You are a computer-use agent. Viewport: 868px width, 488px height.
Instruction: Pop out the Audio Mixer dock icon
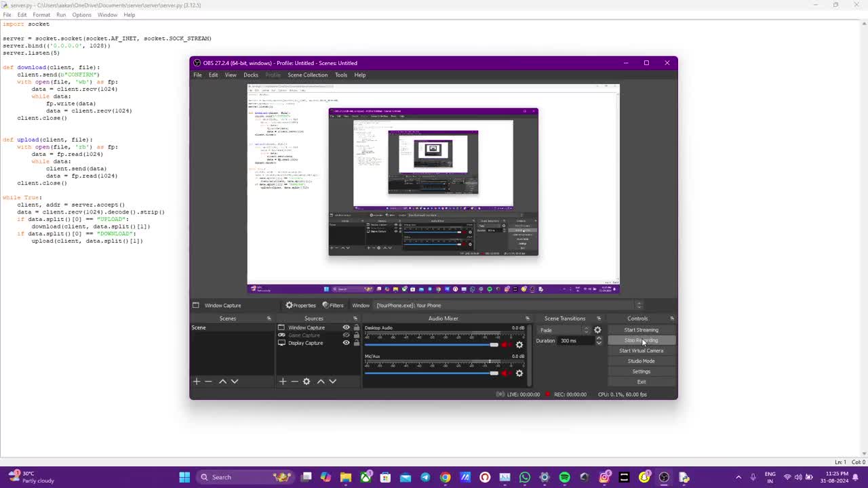527,319
